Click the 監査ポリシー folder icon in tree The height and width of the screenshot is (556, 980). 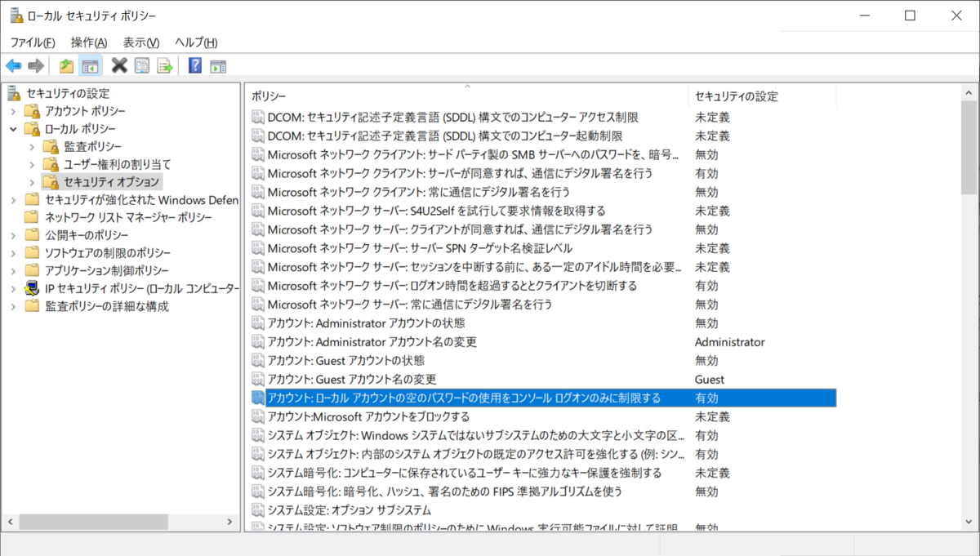coord(51,146)
